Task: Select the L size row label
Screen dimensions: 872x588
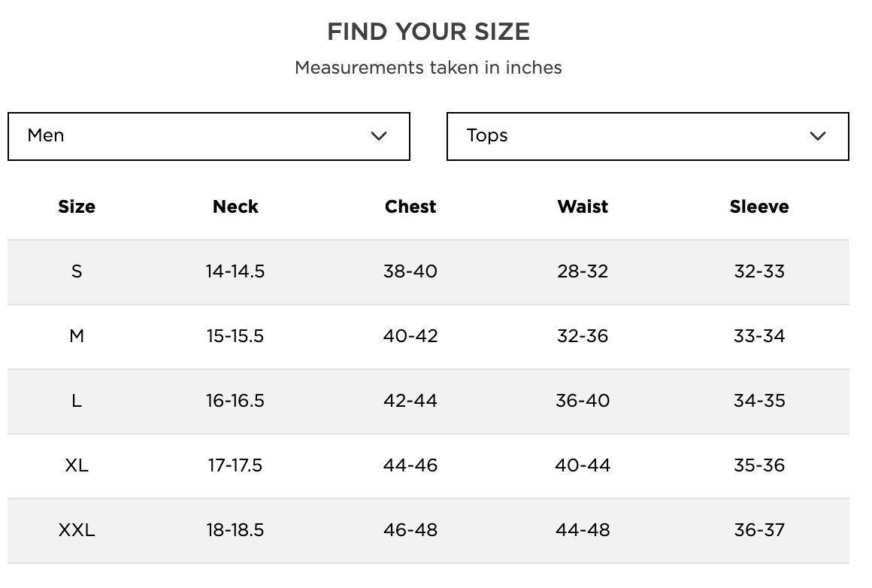Action: pos(77,401)
